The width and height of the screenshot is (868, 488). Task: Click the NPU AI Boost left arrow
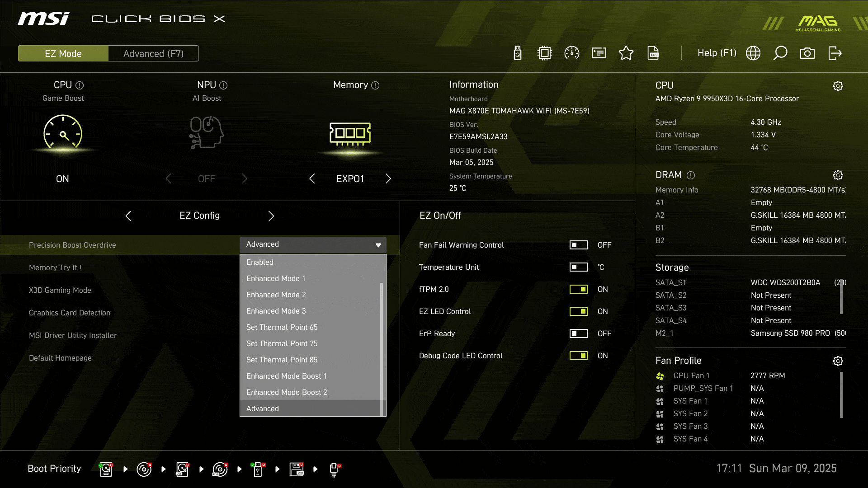[x=168, y=178]
